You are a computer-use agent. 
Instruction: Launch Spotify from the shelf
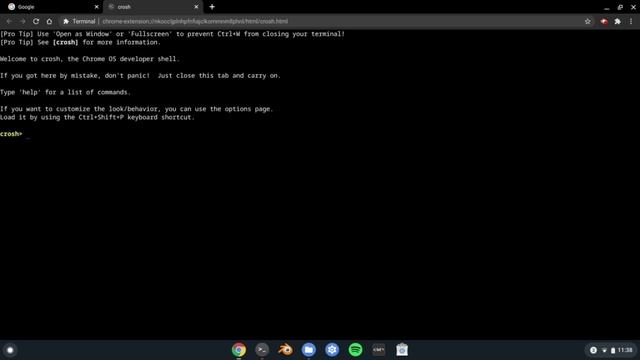(356, 350)
